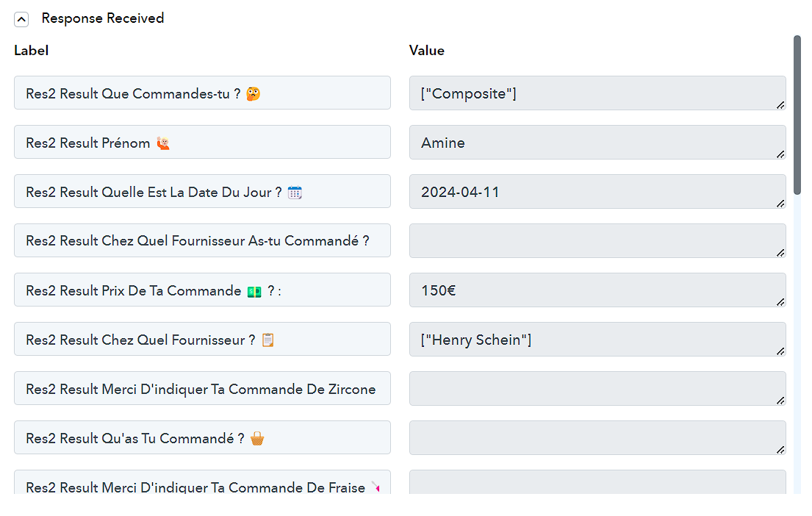The image size is (812, 516).
Task: Click resize handle of Composite value field
Action: (780, 104)
